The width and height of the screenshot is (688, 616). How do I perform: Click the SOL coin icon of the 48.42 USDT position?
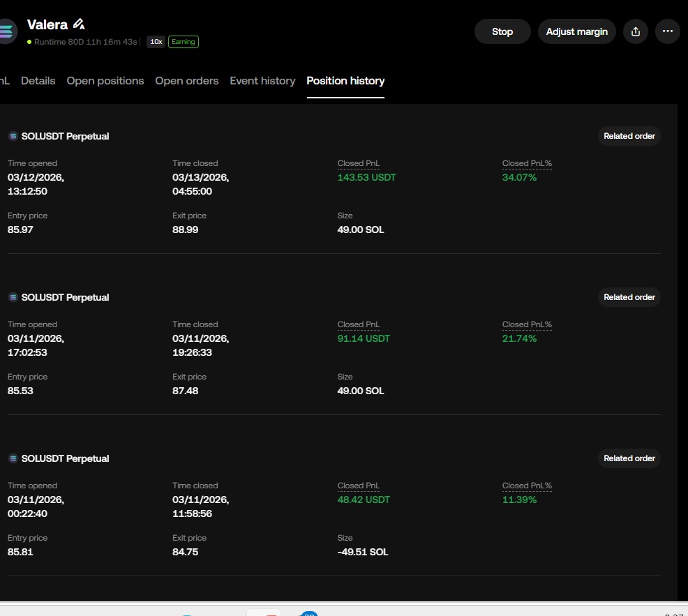pyautogui.click(x=13, y=458)
